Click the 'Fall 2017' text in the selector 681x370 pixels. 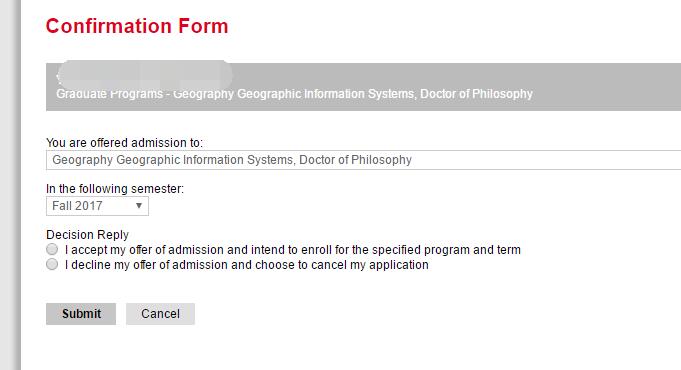pos(77,206)
